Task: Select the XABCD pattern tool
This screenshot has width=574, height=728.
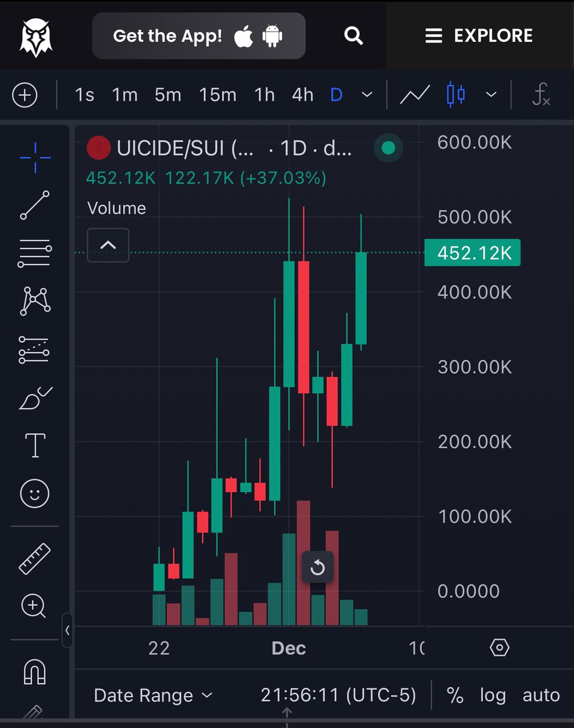Action: 35,301
